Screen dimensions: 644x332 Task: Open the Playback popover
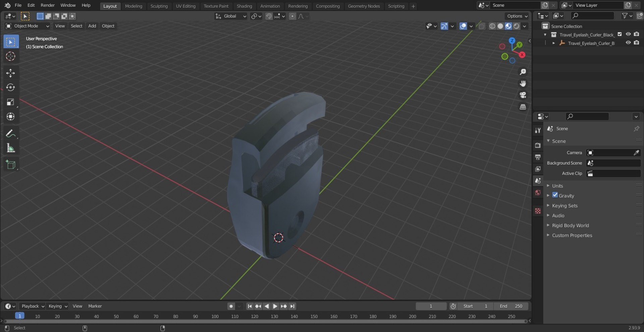click(x=33, y=306)
